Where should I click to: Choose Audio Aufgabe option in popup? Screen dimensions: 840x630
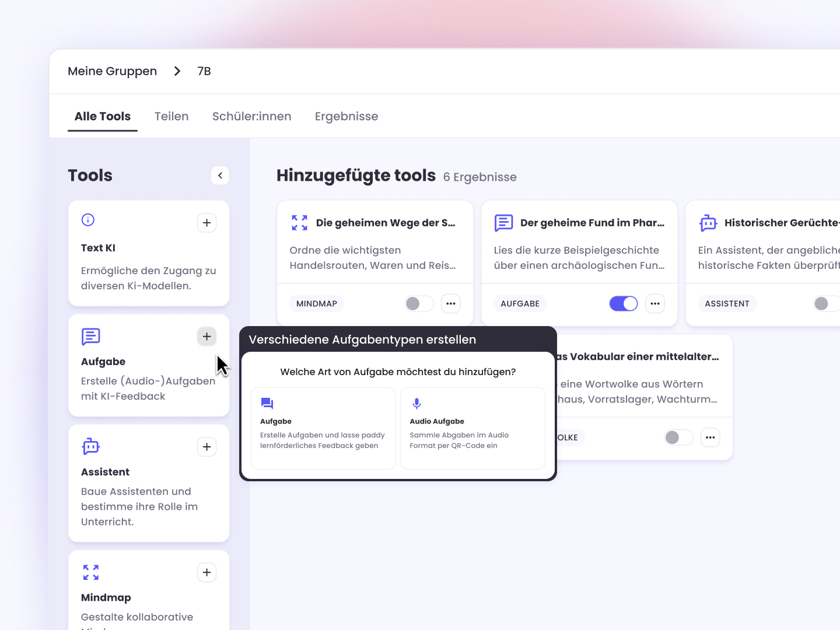pos(473,428)
